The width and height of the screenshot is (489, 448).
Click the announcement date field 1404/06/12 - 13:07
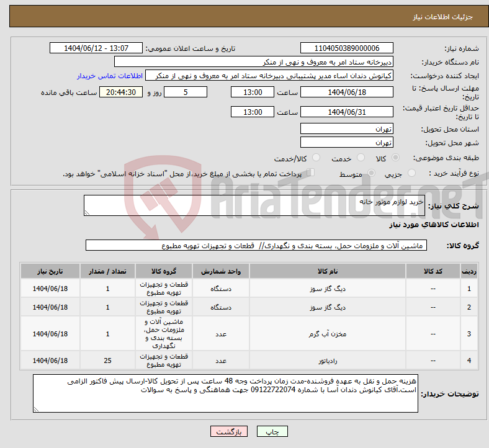point(96,48)
